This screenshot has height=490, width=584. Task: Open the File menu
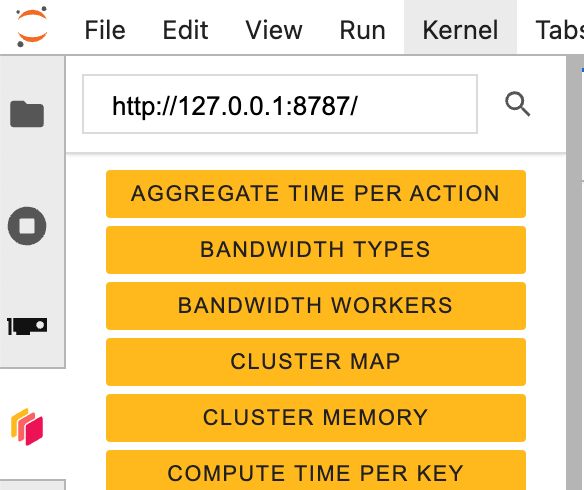pos(105,30)
